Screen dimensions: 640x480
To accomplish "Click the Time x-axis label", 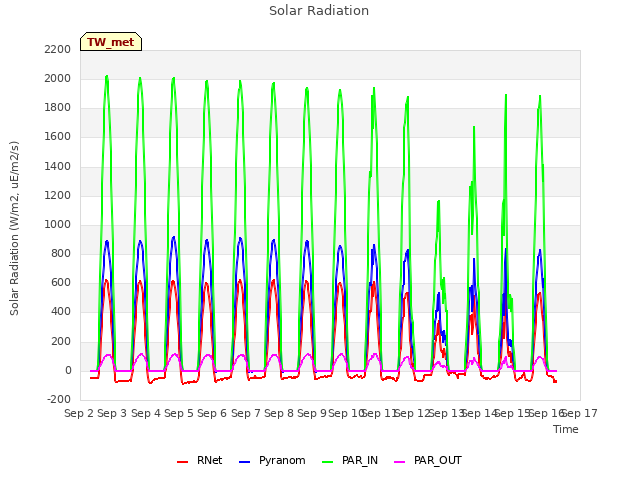I will tap(566, 429).
